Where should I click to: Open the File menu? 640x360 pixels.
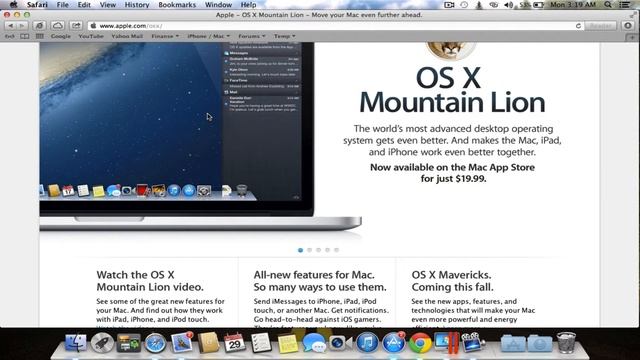(x=62, y=5)
